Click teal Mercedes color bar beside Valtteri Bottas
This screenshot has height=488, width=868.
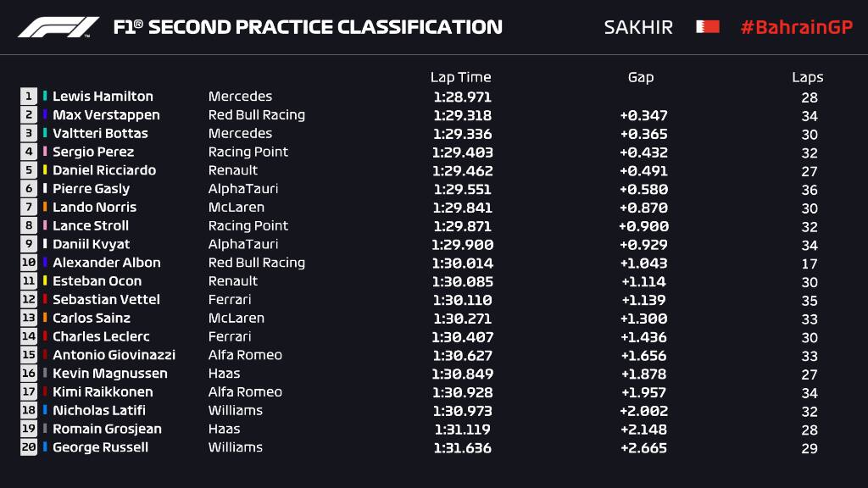click(46, 134)
